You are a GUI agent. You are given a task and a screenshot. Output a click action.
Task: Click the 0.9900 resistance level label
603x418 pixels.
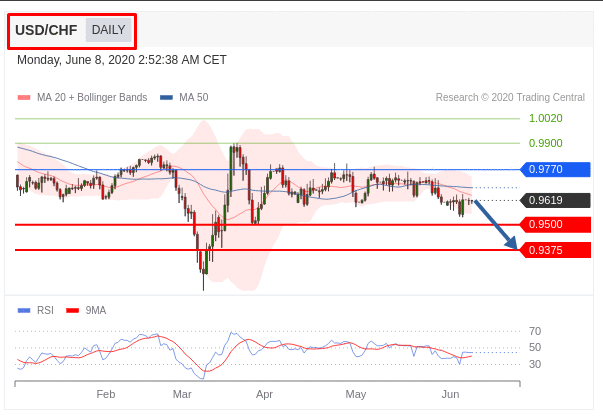click(x=545, y=143)
